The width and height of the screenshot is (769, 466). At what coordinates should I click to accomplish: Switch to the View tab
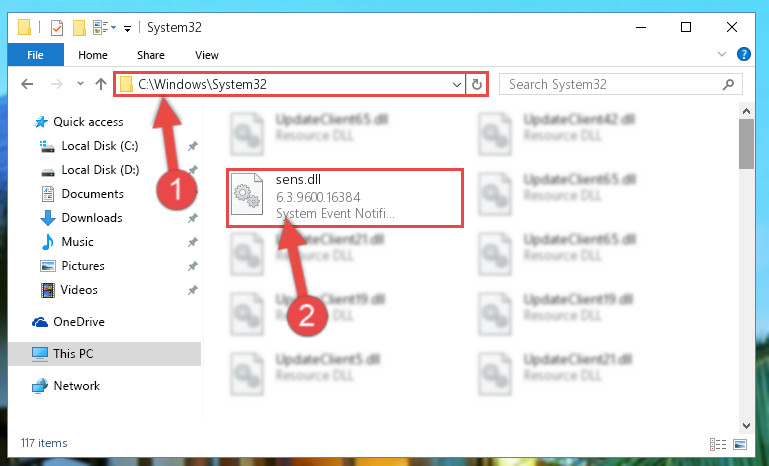[206, 55]
